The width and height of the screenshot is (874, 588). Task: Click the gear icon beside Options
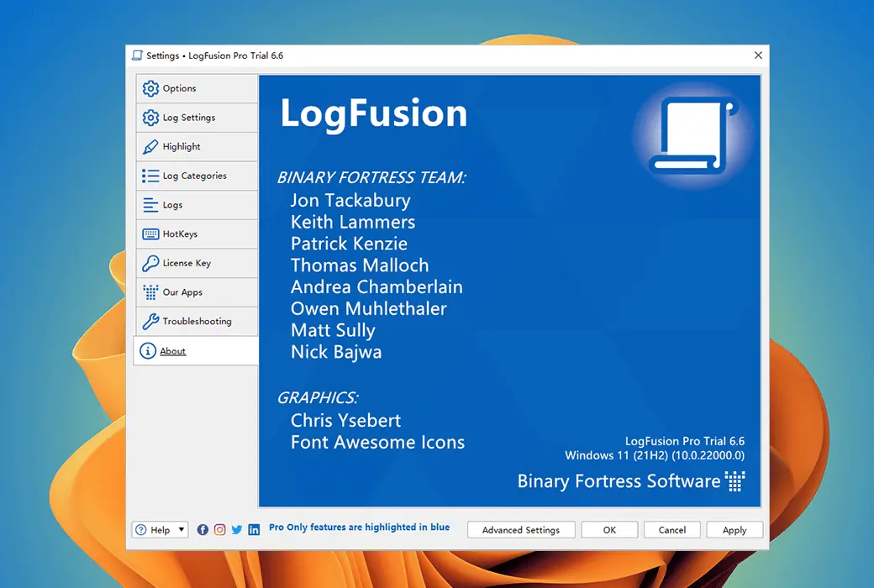tap(150, 88)
